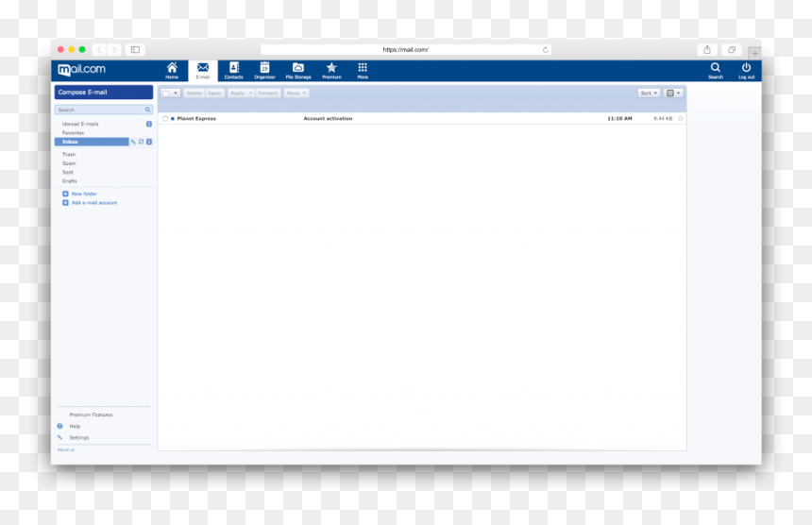Click the Help link in sidebar
812x525 pixels.
[76, 426]
